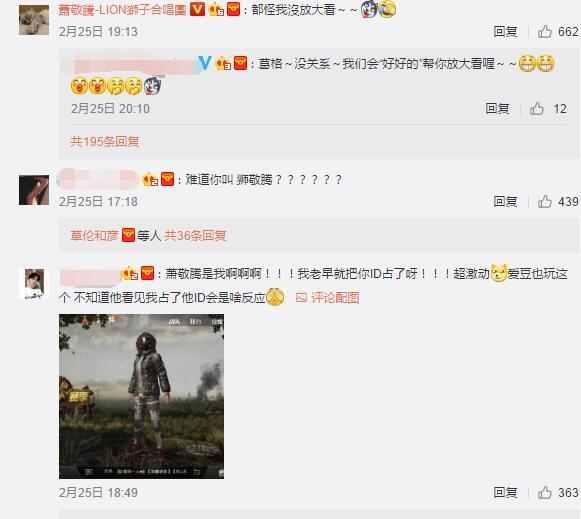Image resolution: width=581 pixels, height=519 pixels.
Task: Like the 18:49 comment with 363 likes
Action: [x=545, y=492]
